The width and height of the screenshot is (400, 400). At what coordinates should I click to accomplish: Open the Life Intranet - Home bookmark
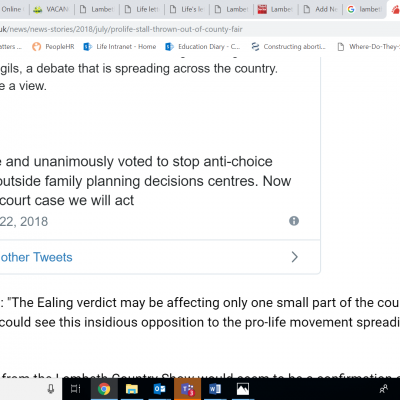pyautogui.click(x=120, y=47)
